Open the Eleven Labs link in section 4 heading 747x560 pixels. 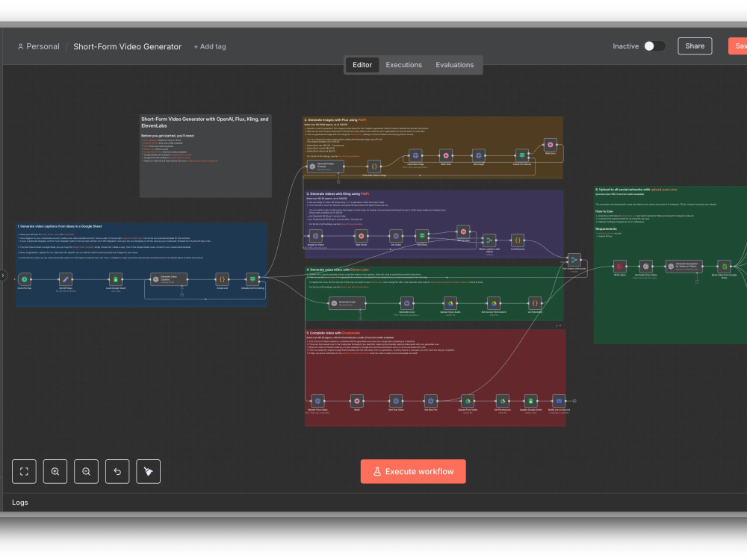point(359,270)
